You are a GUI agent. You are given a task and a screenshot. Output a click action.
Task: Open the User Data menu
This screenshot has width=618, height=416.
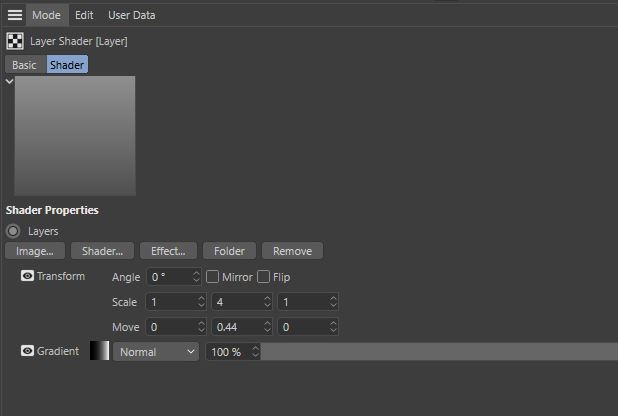pyautogui.click(x=132, y=15)
